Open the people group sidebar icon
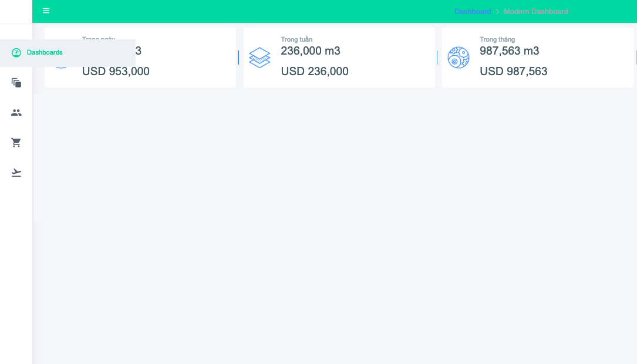Viewport: 637px width, 364px height. (16, 113)
